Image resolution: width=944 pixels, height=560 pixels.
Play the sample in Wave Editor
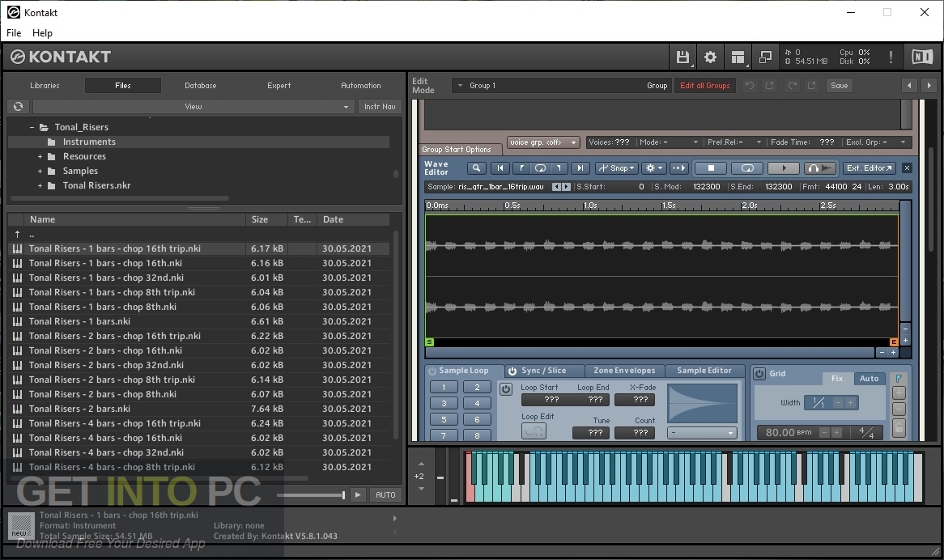tap(783, 168)
